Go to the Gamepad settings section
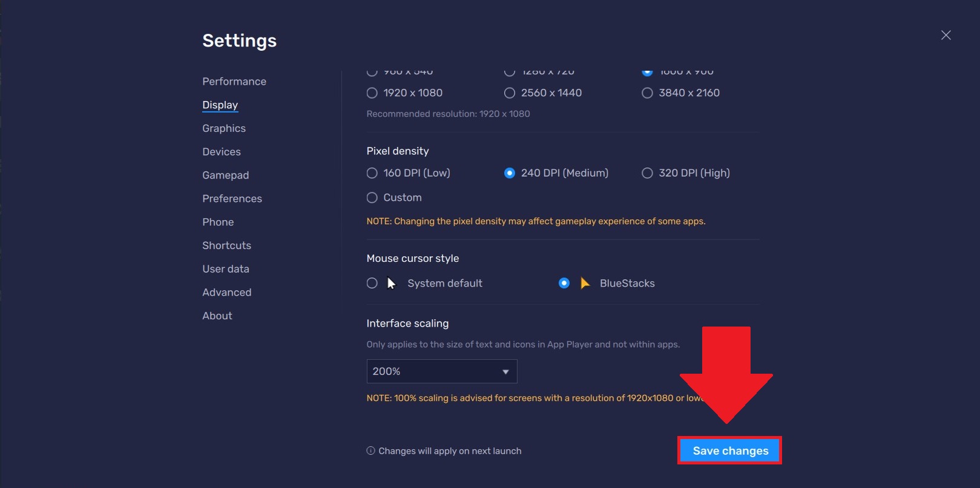Viewport: 980px width, 488px height. tap(225, 175)
